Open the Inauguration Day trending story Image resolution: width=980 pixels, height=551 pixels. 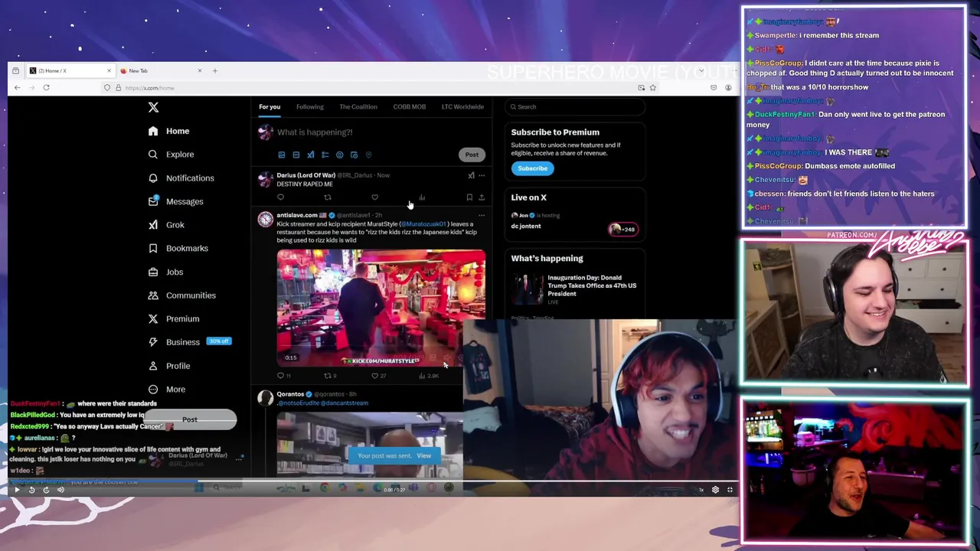575,289
